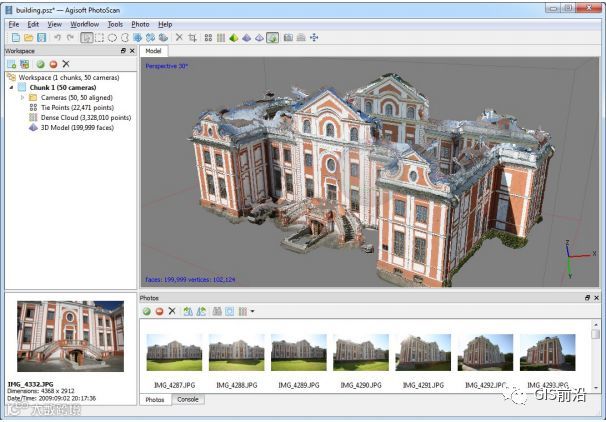Toggle the Textured model view
The height and width of the screenshot is (422, 606).
272,37
